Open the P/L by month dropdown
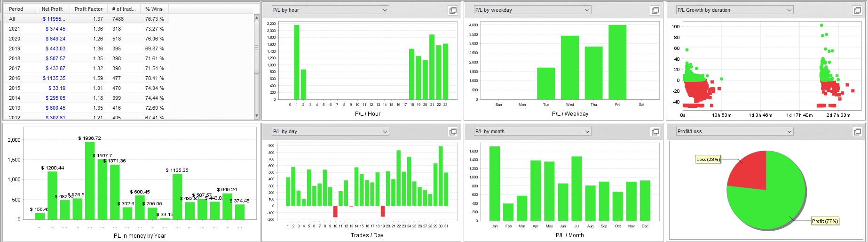 532,131
